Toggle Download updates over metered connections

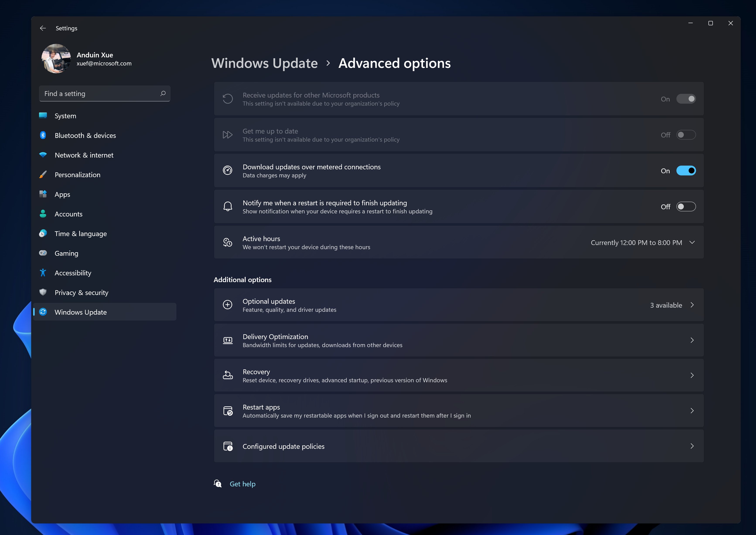coord(685,170)
